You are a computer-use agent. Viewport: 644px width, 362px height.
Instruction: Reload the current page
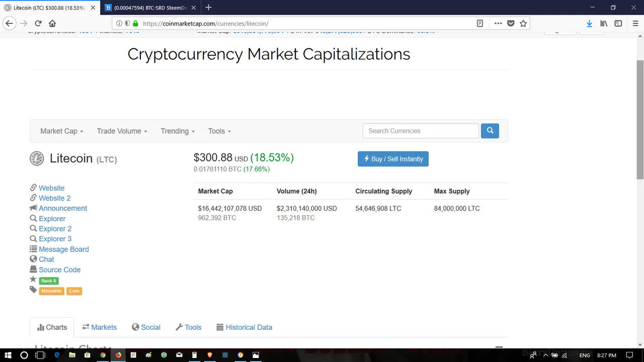point(38,23)
